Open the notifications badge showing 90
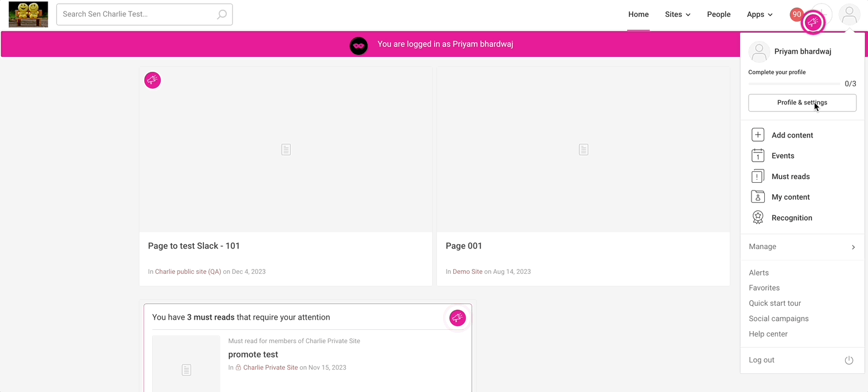The image size is (868, 392). (796, 13)
